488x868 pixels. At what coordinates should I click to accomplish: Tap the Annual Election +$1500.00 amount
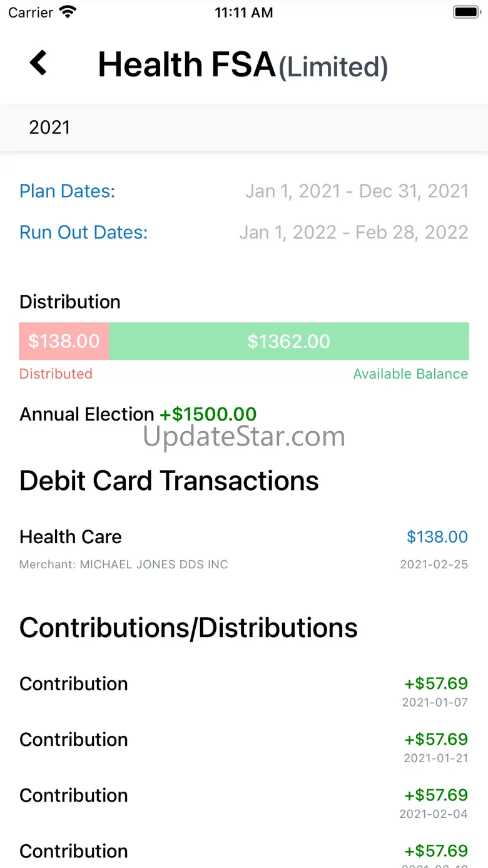(x=208, y=414)
